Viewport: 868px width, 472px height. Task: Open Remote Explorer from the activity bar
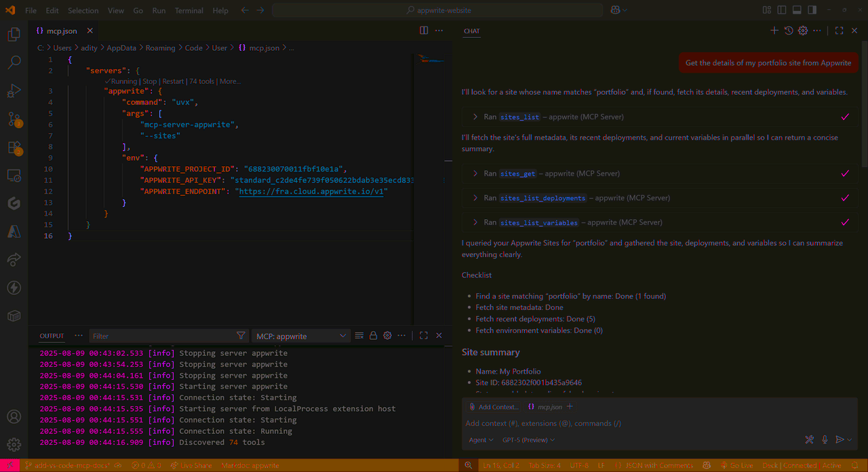pyautogui.click(x=14, y=175)
